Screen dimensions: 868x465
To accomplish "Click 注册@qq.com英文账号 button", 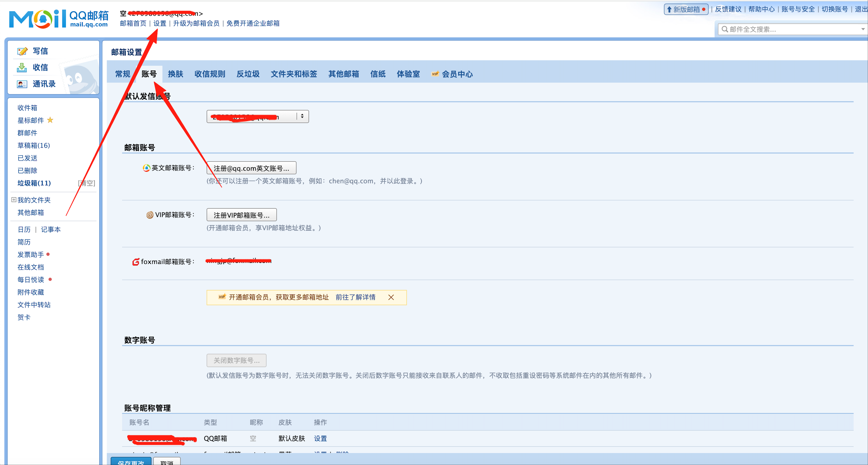I will 251,168.
